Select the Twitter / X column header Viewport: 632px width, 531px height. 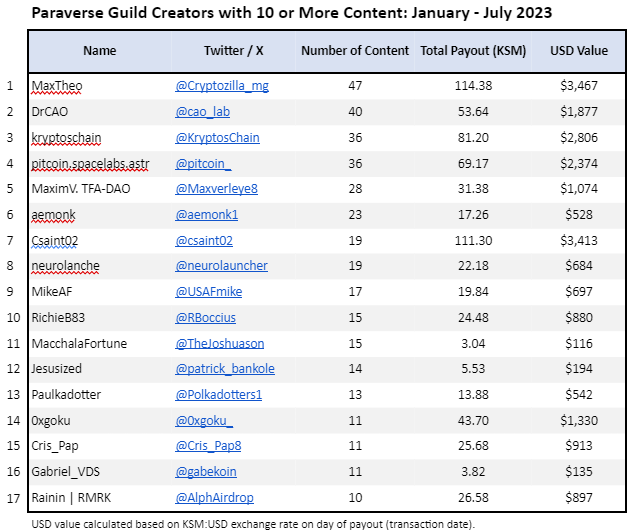coord(233,51)
